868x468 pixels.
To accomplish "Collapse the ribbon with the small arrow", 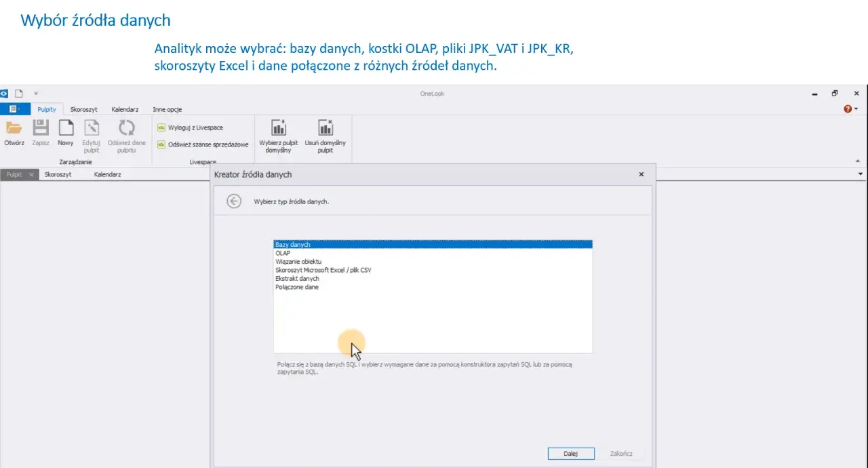I will [x=857, y=161].
